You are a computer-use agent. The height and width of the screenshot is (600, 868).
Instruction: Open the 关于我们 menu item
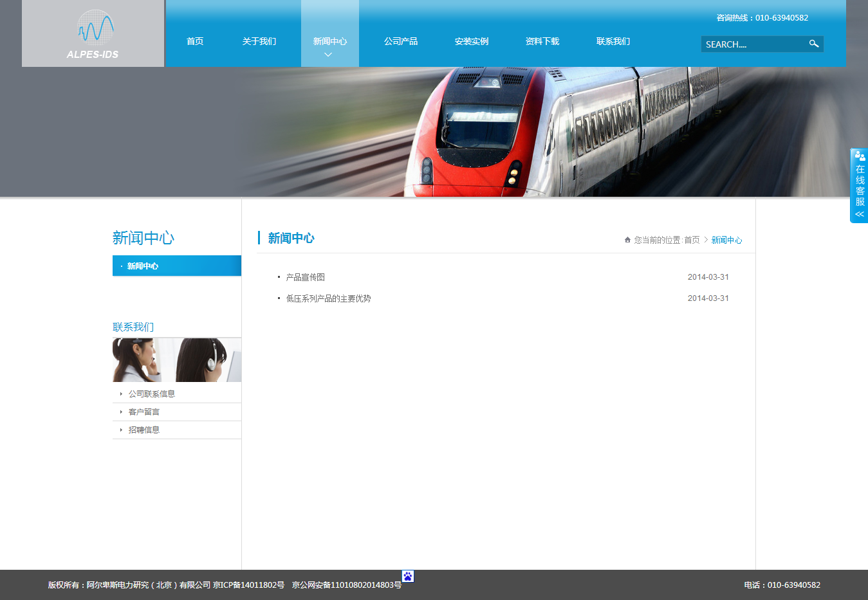coord(259,41)
